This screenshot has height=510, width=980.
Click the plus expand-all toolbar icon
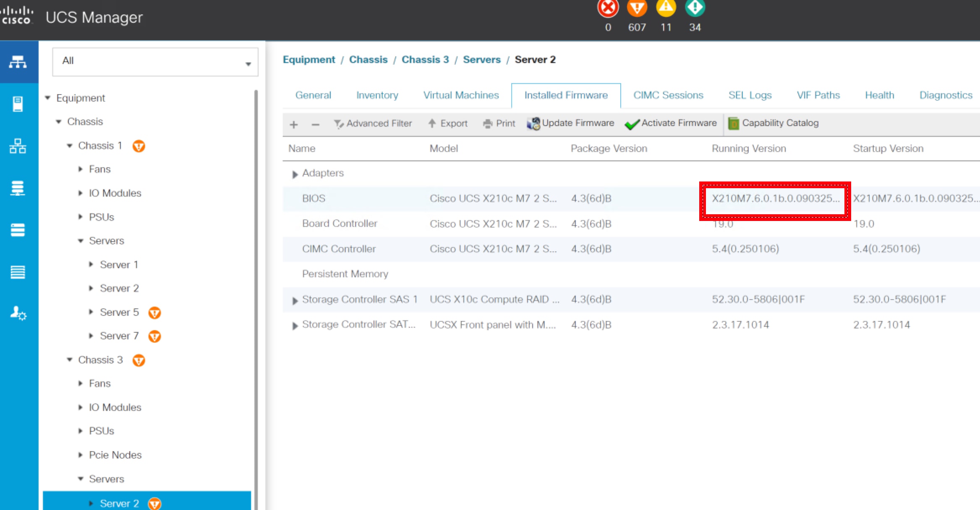click(294, 124)
